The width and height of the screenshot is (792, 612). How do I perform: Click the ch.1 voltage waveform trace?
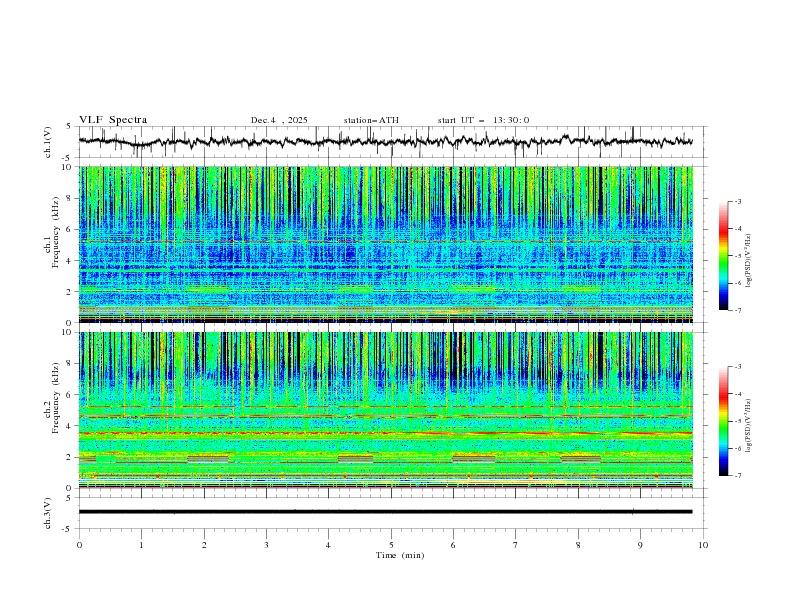click(x=385, y=141)
